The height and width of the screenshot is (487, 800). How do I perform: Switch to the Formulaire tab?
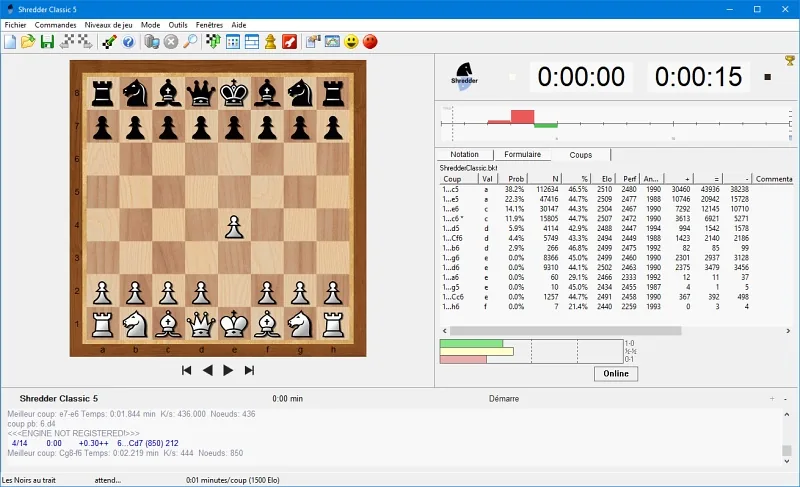(x=522, y=155)
